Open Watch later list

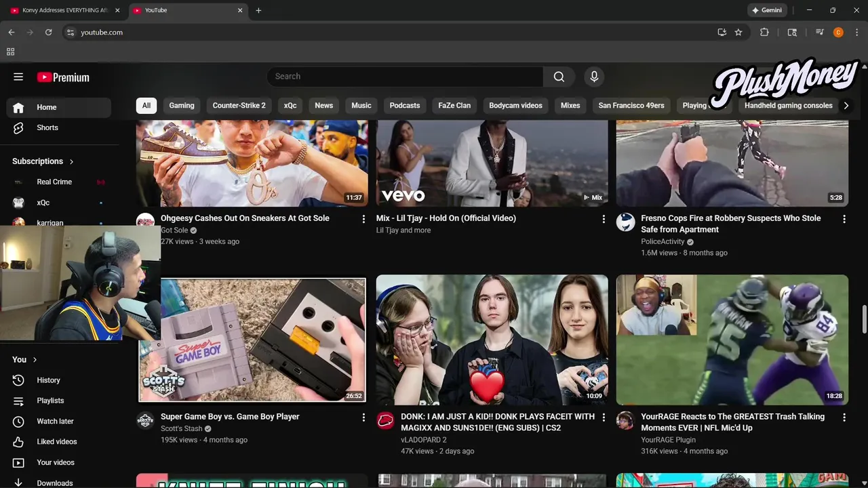point(59,421)
